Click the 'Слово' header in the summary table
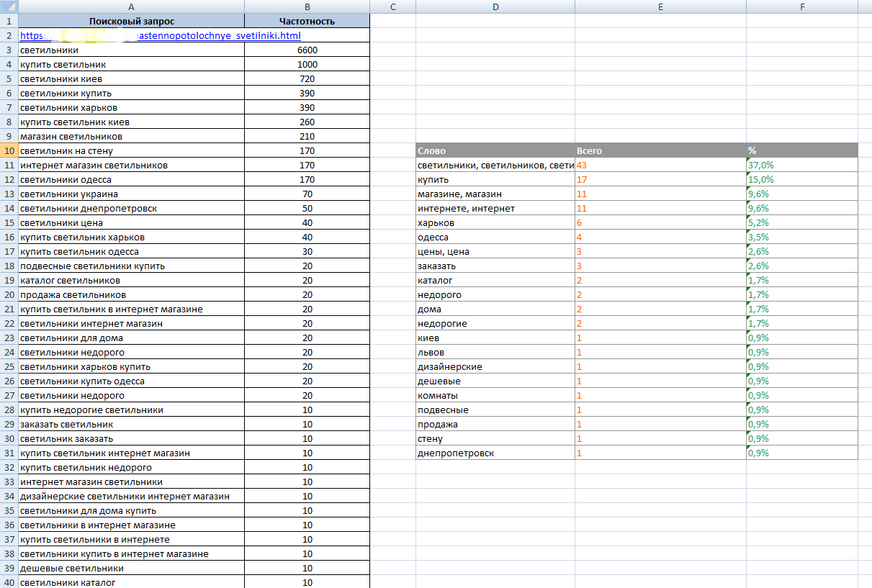The height and width of the screenshot is (588, 872). pos(495,151)
